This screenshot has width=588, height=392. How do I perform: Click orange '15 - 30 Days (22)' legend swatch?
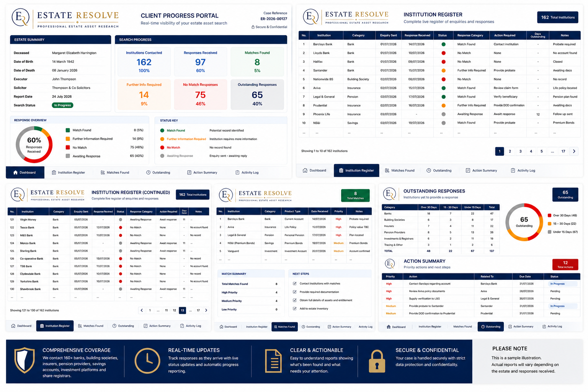point(549,224)
